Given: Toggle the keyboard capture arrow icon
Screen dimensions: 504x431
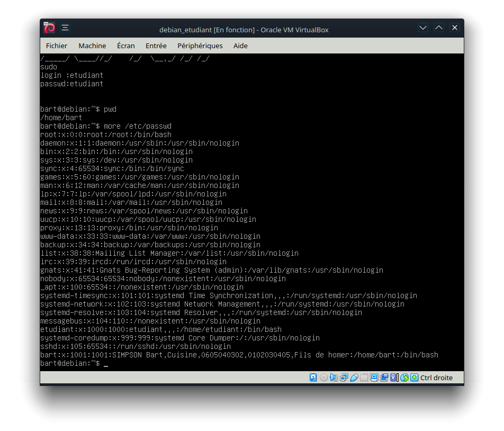Looking at the screenshot, I should click(x=414, y=378).
